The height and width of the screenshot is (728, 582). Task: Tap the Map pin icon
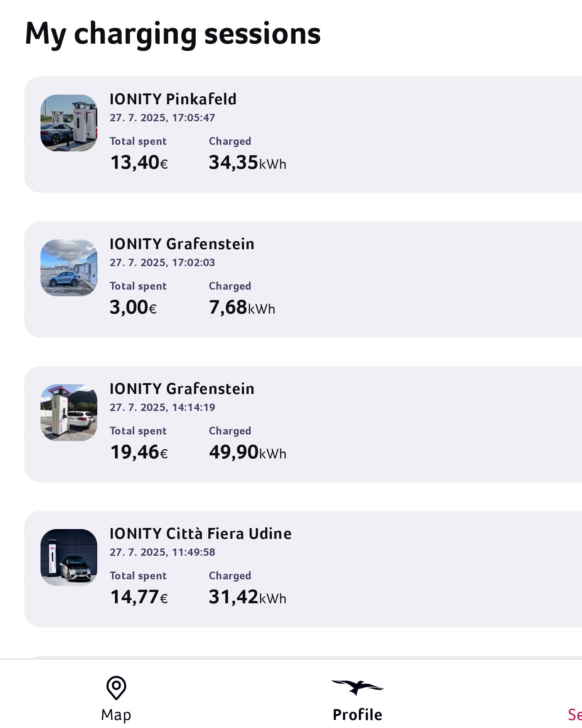pos(116,687)
